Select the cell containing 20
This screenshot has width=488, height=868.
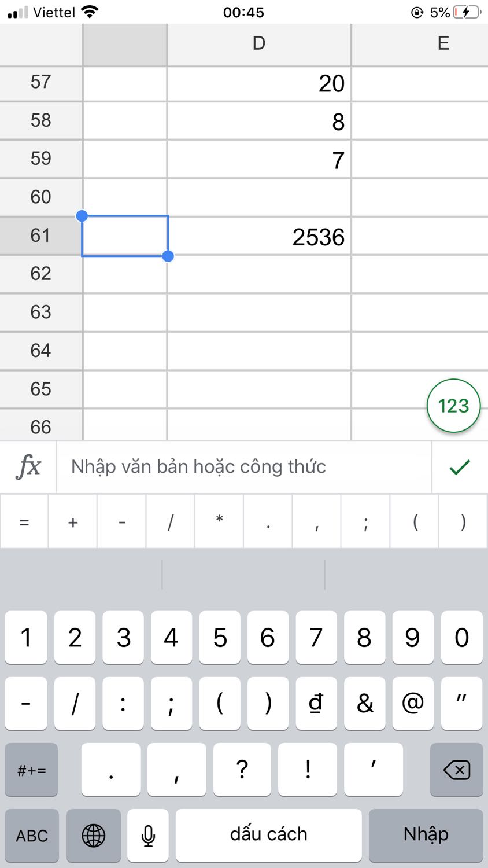pyautogui.click(x=259, y=84)
